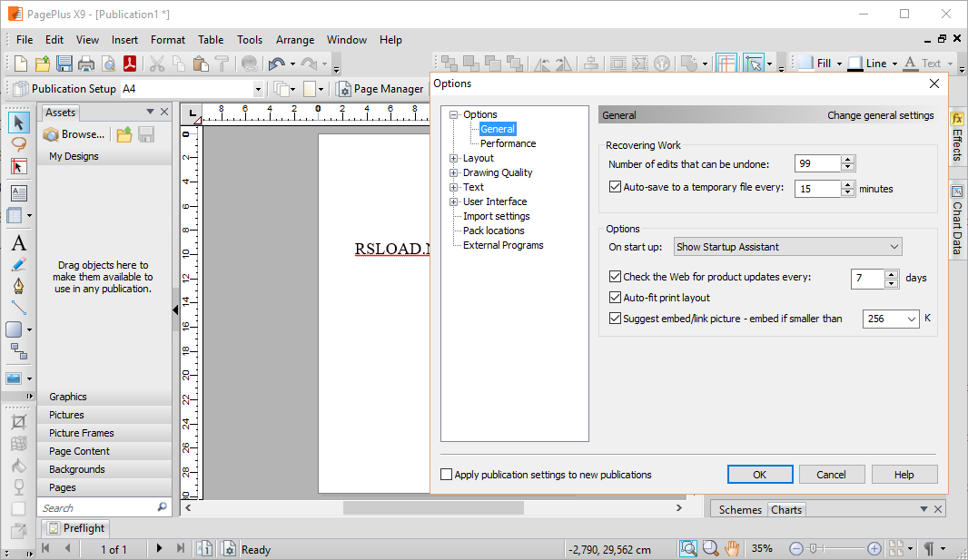Click the Zoom Out minus icon
Screen dimensions: 968x560
796,548
